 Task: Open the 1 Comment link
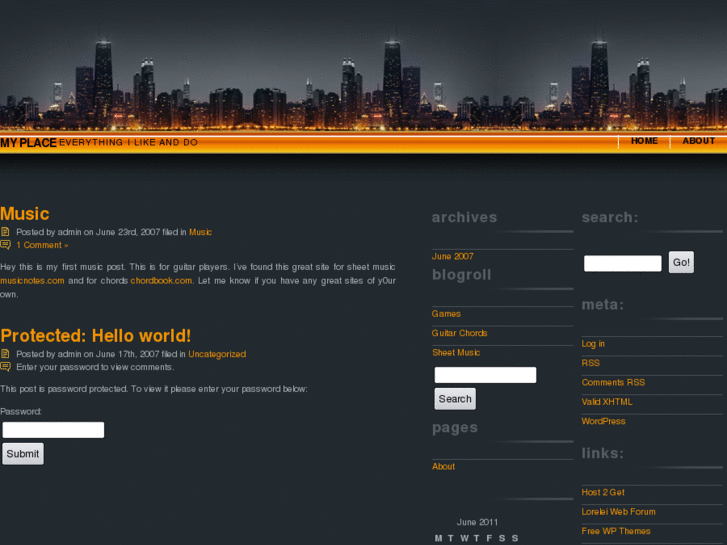[42, 245]
